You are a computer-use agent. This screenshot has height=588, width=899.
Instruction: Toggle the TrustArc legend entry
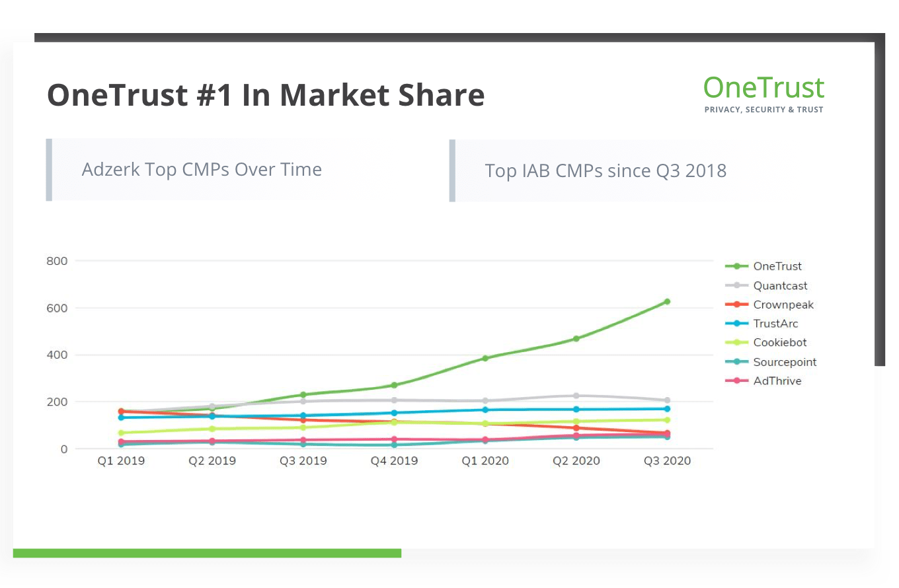pos(762,324)
